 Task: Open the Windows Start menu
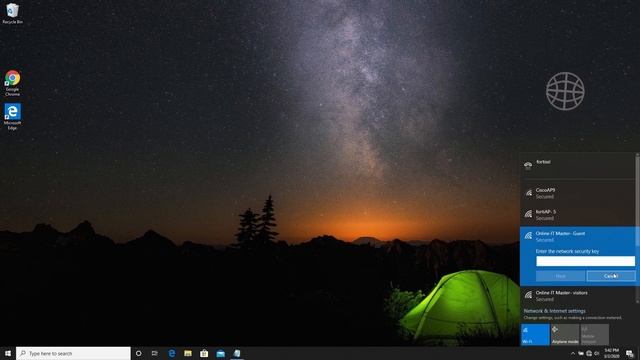coord(8,353)
